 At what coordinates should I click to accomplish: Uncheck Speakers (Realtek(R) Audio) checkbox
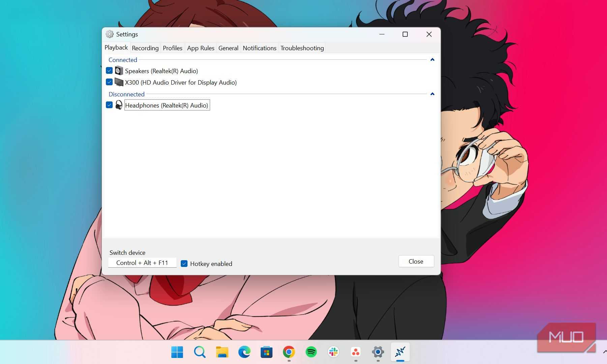click(x=109, y=70)
